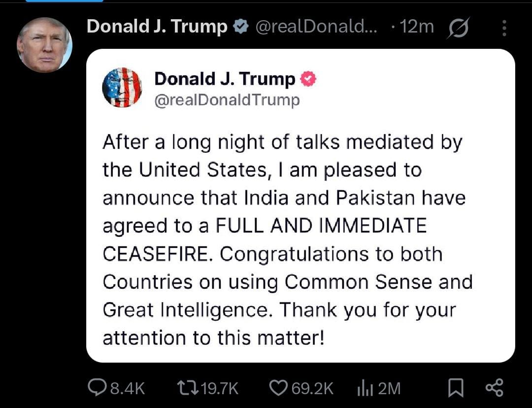Image resolution: width=532 pixels, height=408 pixels.
Task: Click the embedded post's Donald J. Trump name
Action: [225, 79]
